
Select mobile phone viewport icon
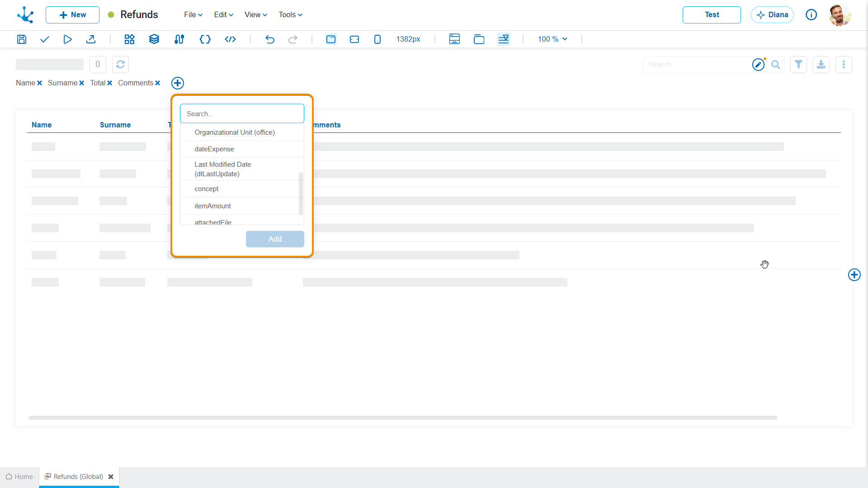(377, 39)
